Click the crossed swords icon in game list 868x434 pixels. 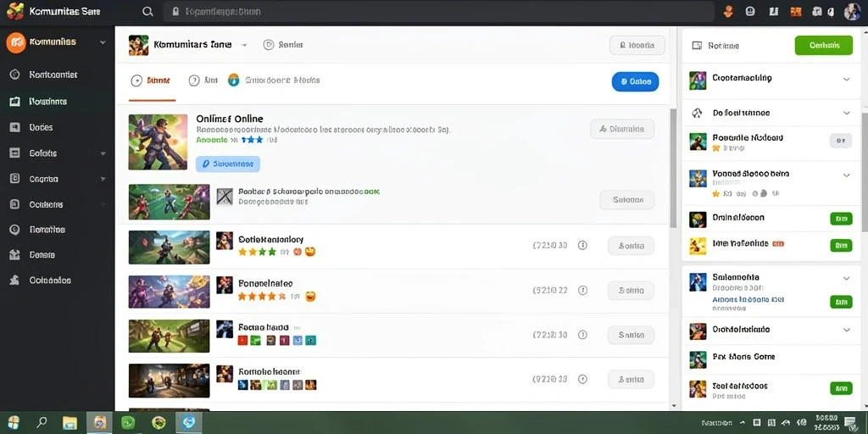pyautogui.click(x=225, y=197)
